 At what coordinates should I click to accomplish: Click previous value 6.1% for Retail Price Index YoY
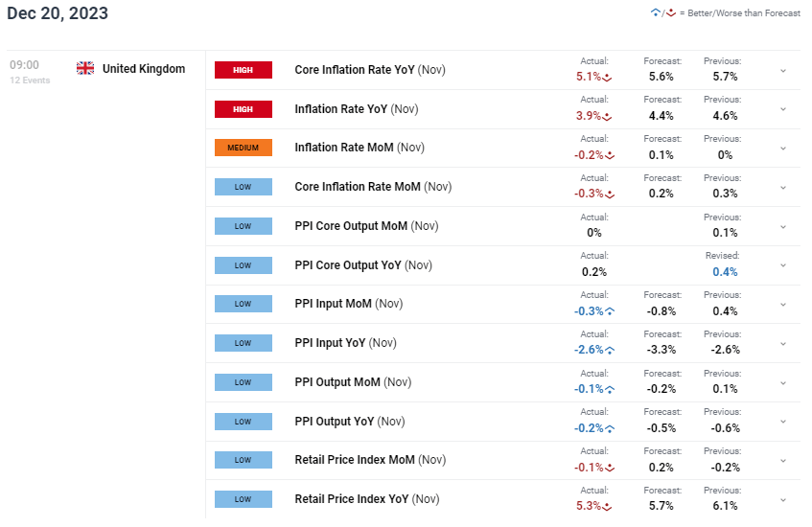point(725,506)
